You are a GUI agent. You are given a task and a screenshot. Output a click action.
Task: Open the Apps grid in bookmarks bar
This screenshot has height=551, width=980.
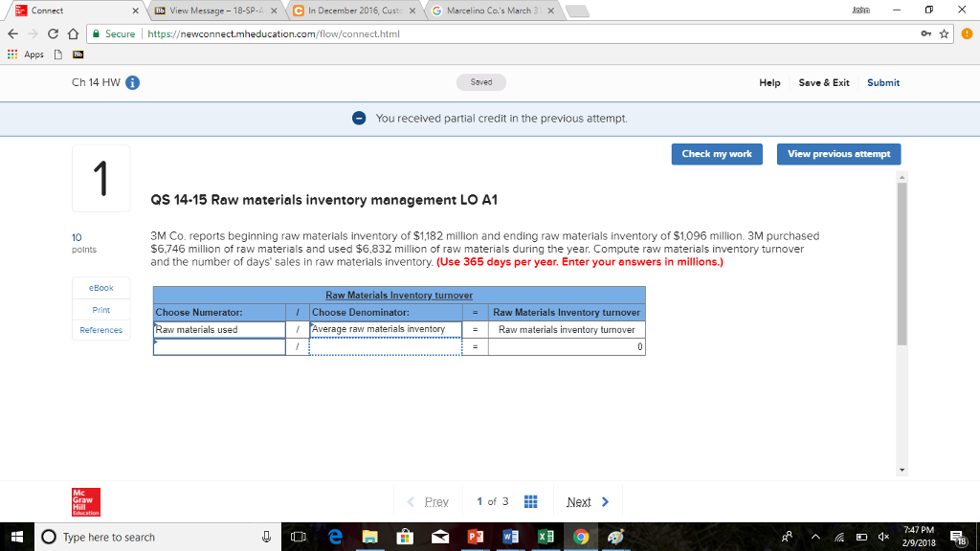point(26,55)
